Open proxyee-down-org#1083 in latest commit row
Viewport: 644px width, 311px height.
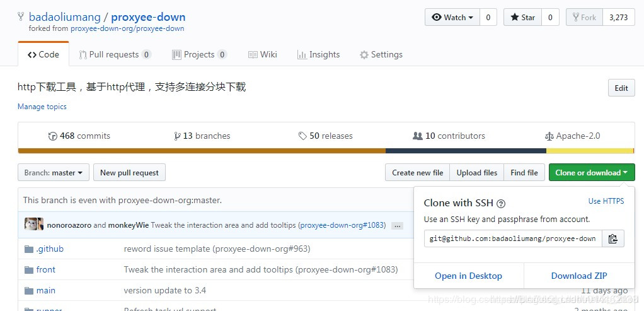(x=343, y=225)
